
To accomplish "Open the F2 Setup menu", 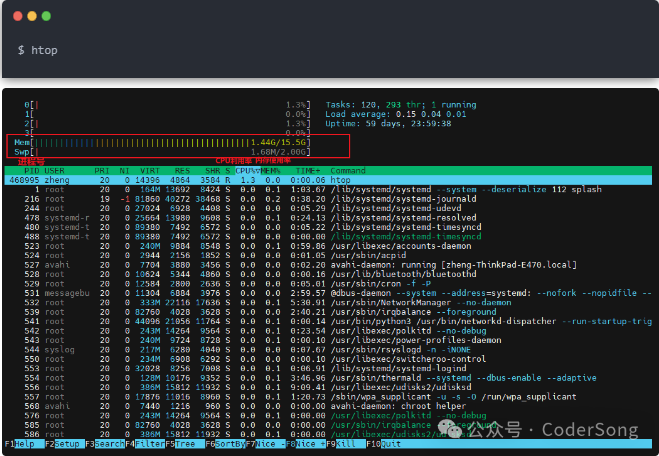I will click(65, 444).
